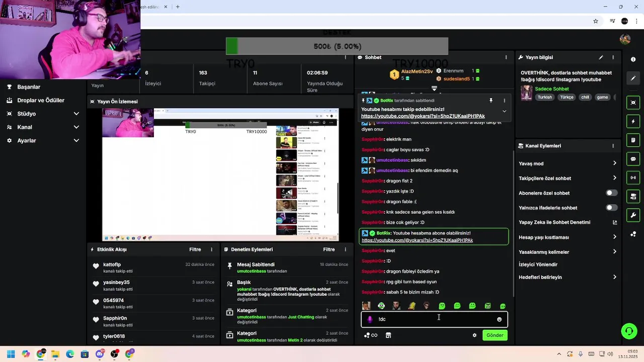644x362 pixels.
Task: Click the 500₺ donation goal progress bar
Action: click(x=337, y=46)
